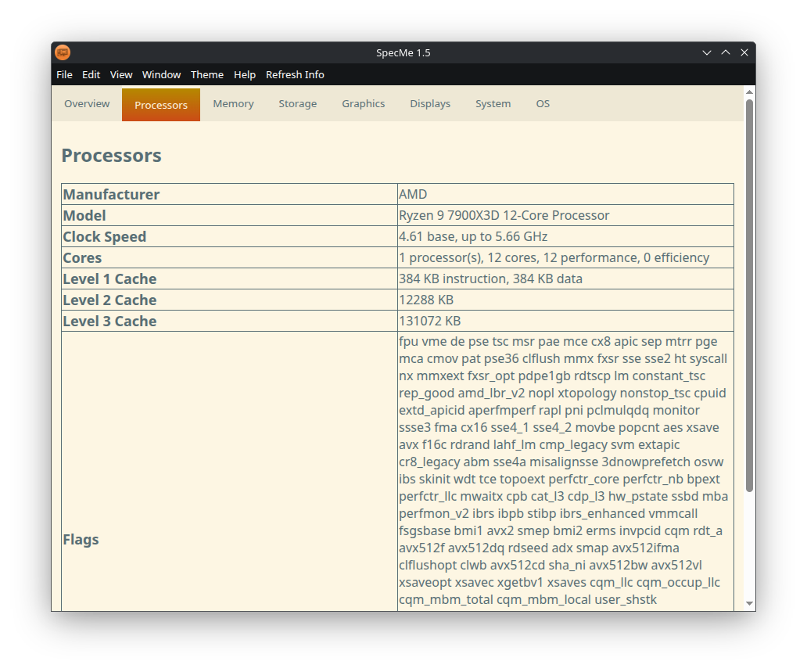This screenshot has height=672, width=807.
Task: Select the OS tab
Action: click(x=543, y=104)
